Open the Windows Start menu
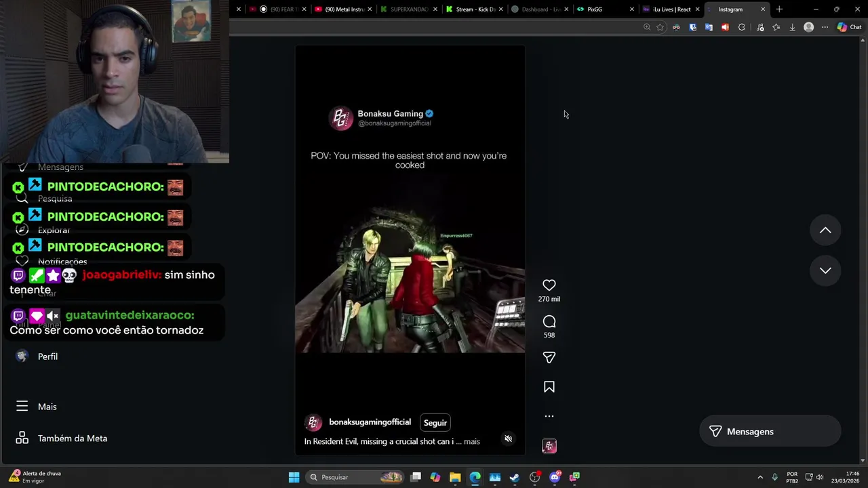The image size is (868, 488). click(x=294, y=477)
